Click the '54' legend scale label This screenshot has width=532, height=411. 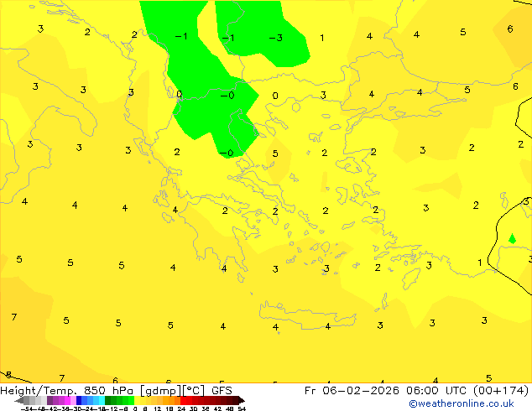242,408
